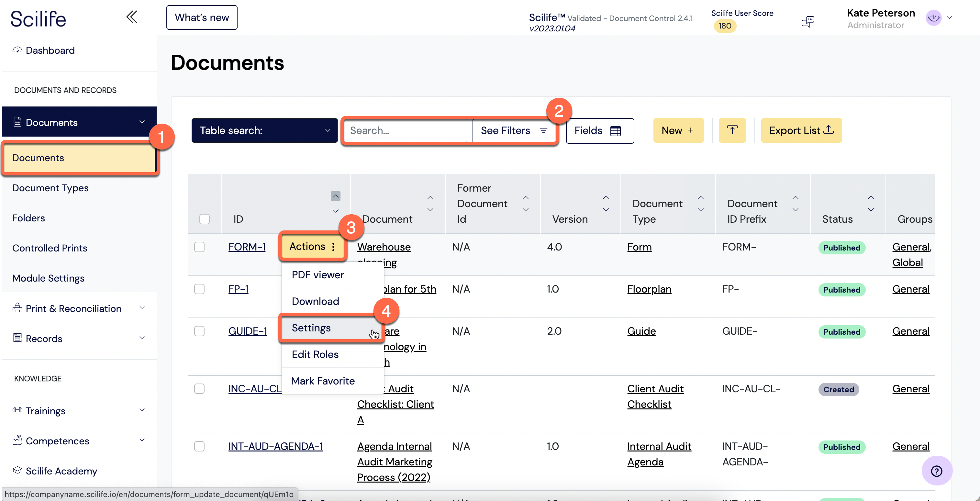Sort Version column descending arrow
The image size is (980, 501).
pyautogui.click(x=606, y=210)
